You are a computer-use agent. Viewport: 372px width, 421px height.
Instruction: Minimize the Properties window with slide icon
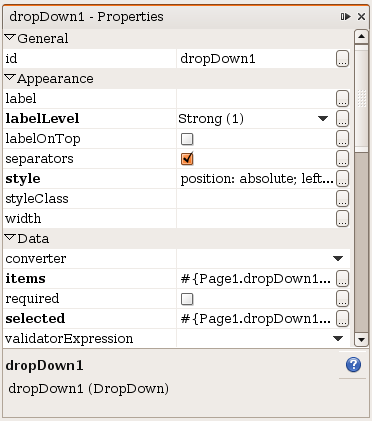click(345, 16)
